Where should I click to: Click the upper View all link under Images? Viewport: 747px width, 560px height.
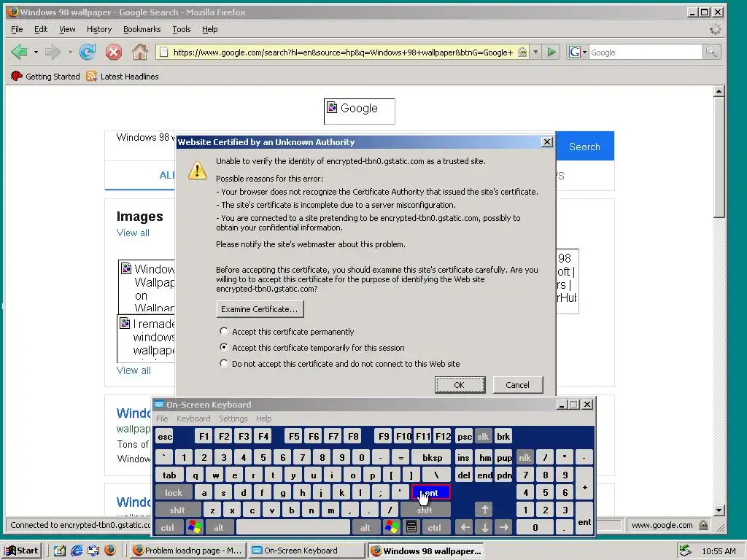[133, 233]
